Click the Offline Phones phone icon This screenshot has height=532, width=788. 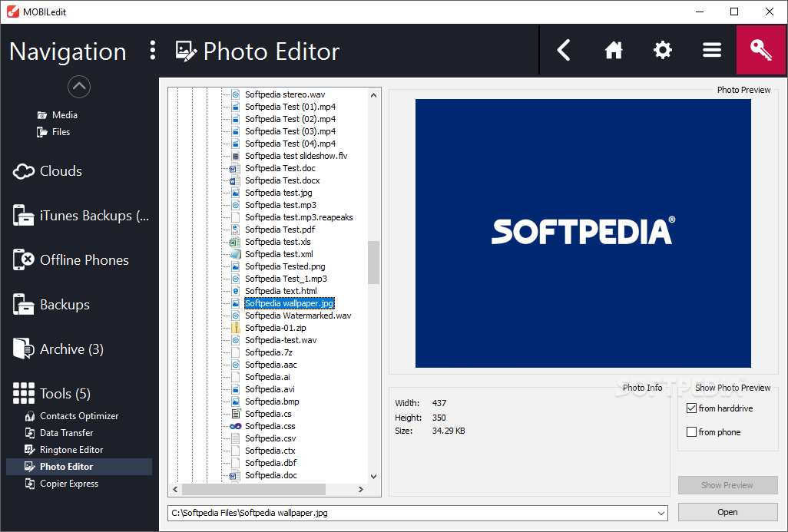point(24,260)
